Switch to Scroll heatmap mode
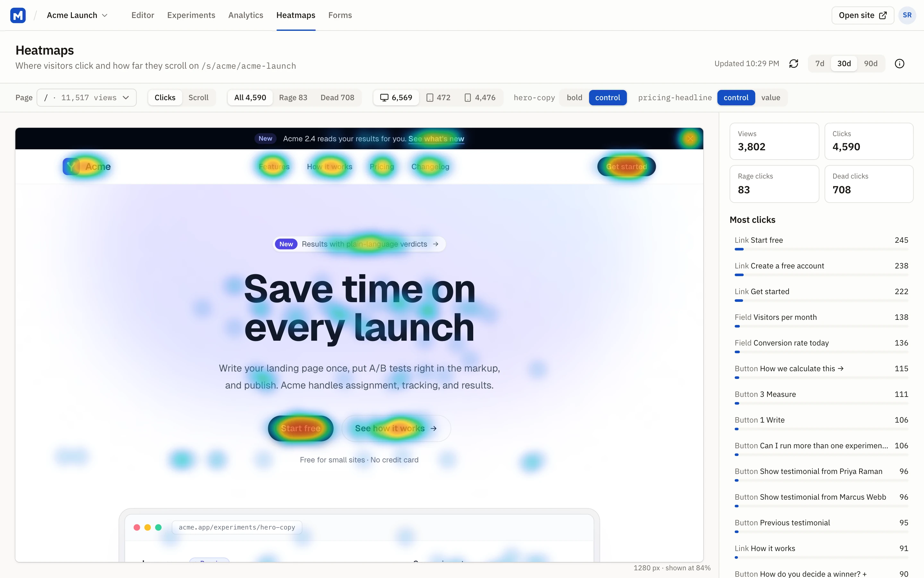Image resolution: width=924 pixels, height=578 pixels. [199, 98]
